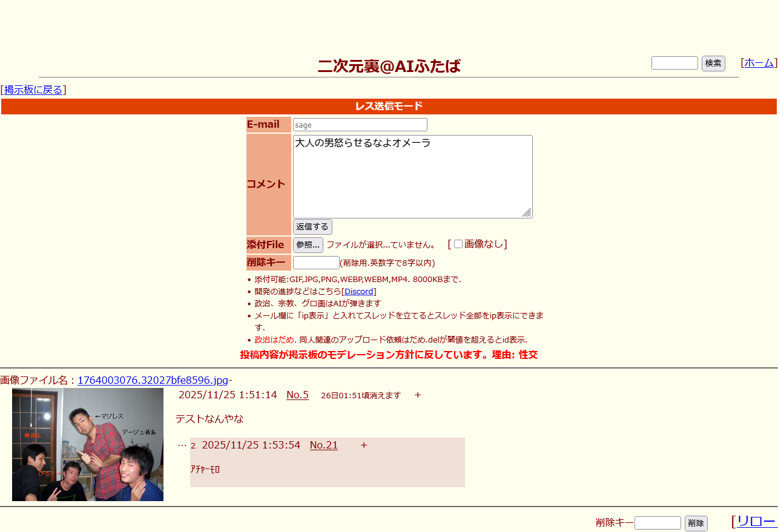
Task: Click the plus sign next to No.21
Action: point(364,445)
